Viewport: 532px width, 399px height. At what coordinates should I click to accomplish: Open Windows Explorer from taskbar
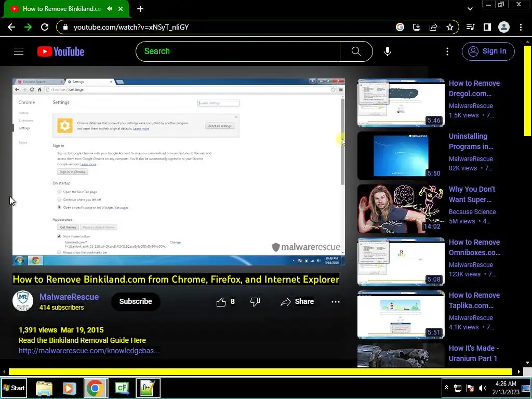[x=44, y=388]
